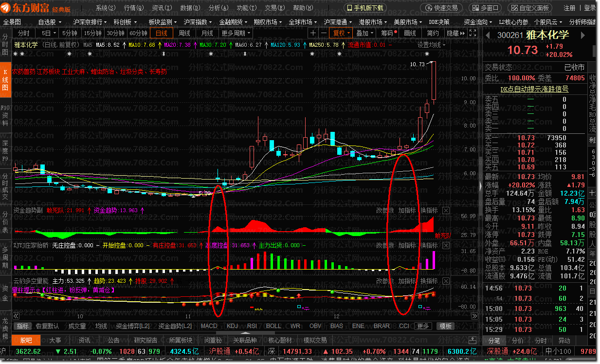This screenshot has height=364, width=600.
Task: Select the 研究报告 tab
Action: [145, 340]
